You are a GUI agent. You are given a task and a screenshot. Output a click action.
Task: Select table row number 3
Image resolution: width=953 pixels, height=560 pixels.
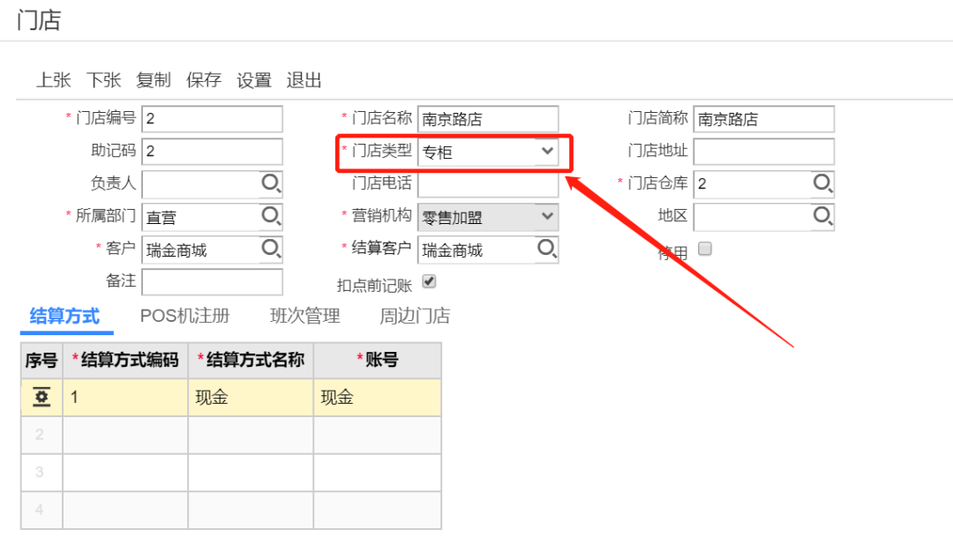(x=231, y=473)
